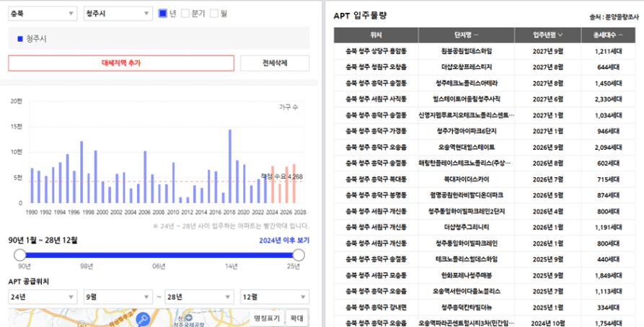Enable the 분기 quarterly checkbox
Screen dimensions: 644x327
click(x=185, y=14)
